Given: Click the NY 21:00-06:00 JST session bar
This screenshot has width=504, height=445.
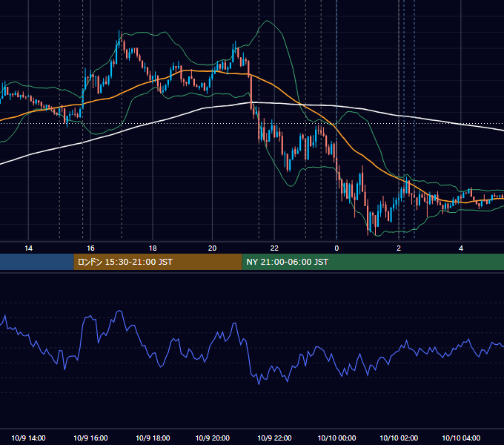Looking at the screenshot, I should [373, 262].
